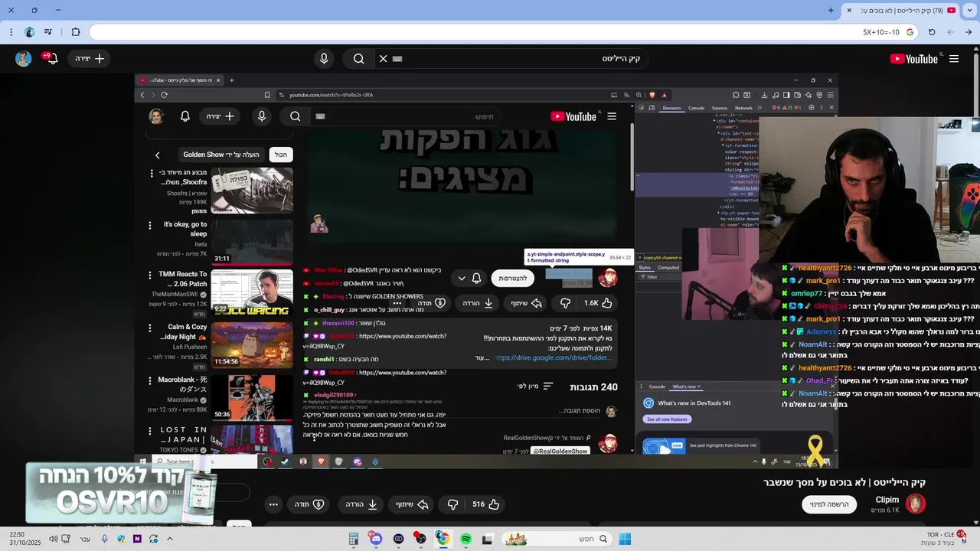The height and width of the screenshot is (551, 980).
Task: Click the Subscribe (הרשמה למינוי) button
Action: [830, 504]
